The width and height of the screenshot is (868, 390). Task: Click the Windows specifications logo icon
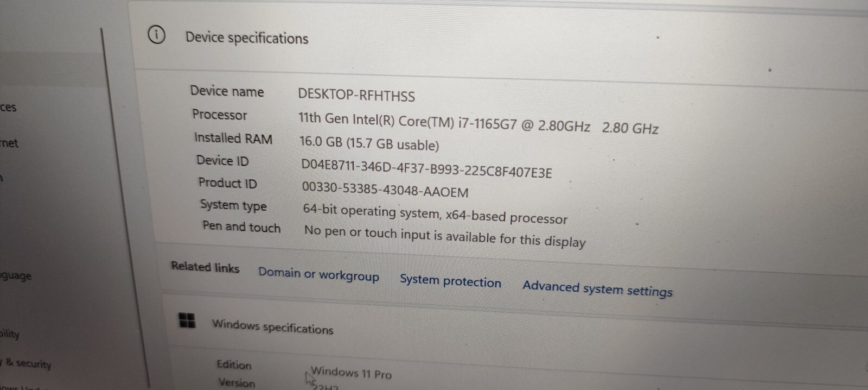coord(187,320)
